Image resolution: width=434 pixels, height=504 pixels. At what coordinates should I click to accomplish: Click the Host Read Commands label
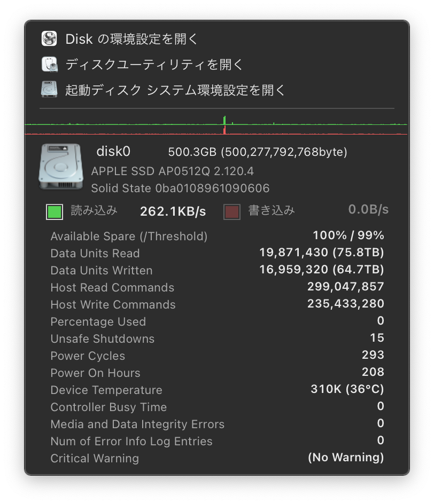112,287
